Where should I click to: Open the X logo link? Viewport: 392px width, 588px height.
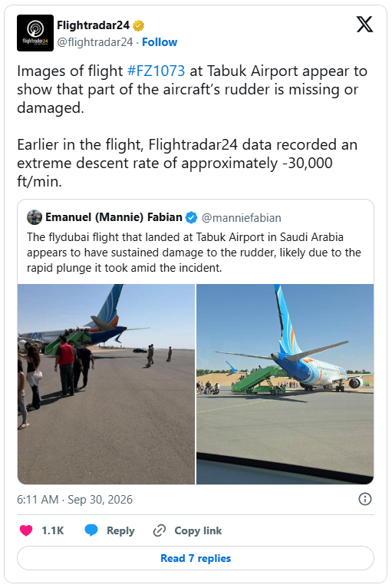(x=364, y=25)
